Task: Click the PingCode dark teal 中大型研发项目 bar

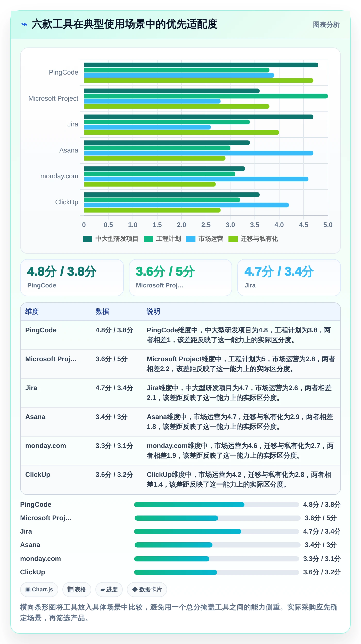Action: 201,65
